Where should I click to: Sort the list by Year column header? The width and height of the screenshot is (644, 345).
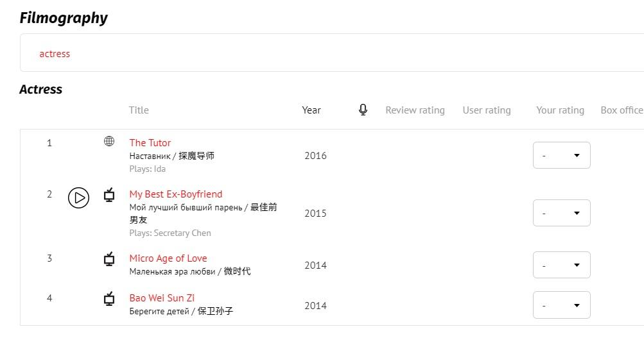311,110
